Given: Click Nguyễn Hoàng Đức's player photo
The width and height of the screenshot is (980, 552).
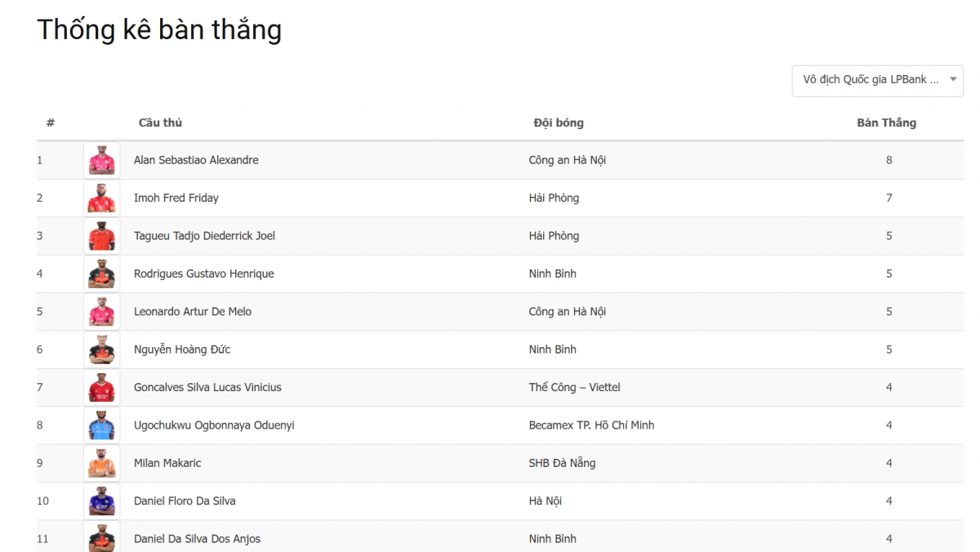Looking at the screenshot, I should tap(101, 349).
